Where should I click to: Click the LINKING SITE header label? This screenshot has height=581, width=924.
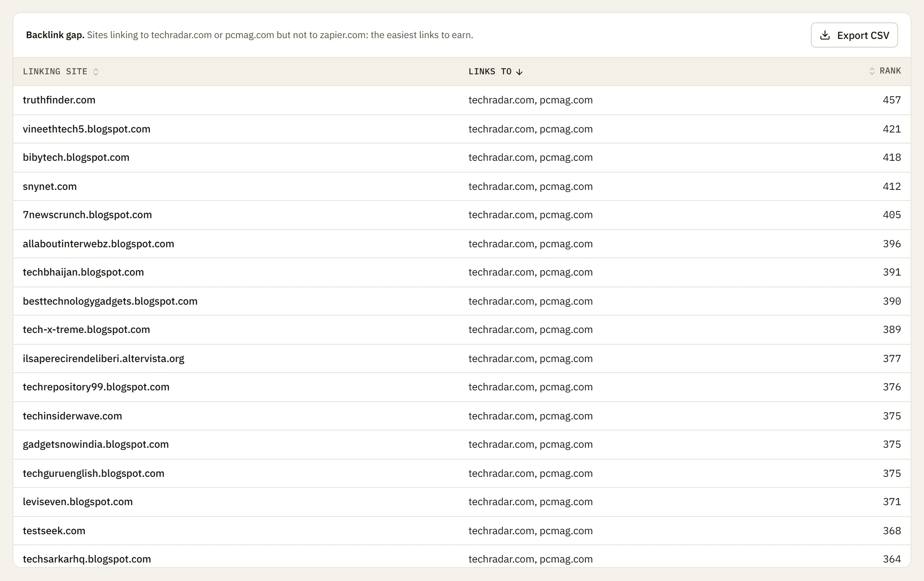(55, 72)
